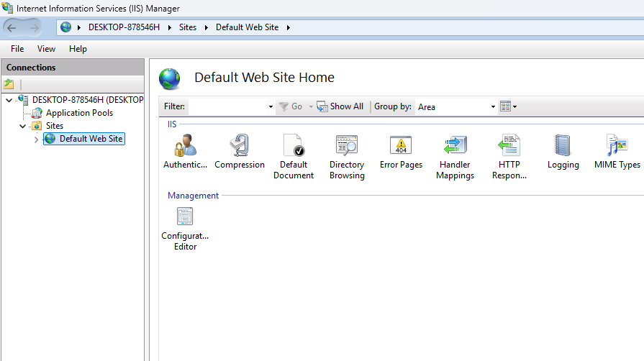Image resolution: width=644 pixels, height=361 pixels.
Task: Click the Default Web Site Home globe icon
Action: 170,79
